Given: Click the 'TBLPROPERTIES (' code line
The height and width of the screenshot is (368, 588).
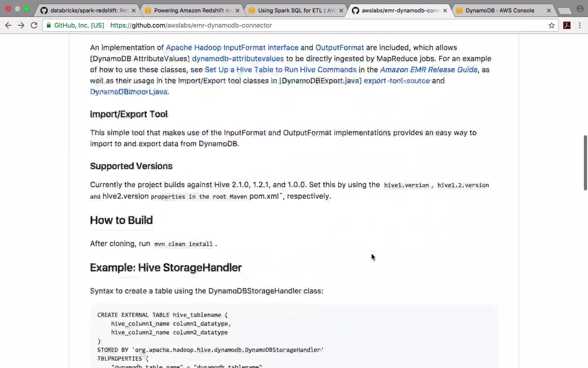Looking at the screenshot, I should pyautogui.click(x=123, y=359).
